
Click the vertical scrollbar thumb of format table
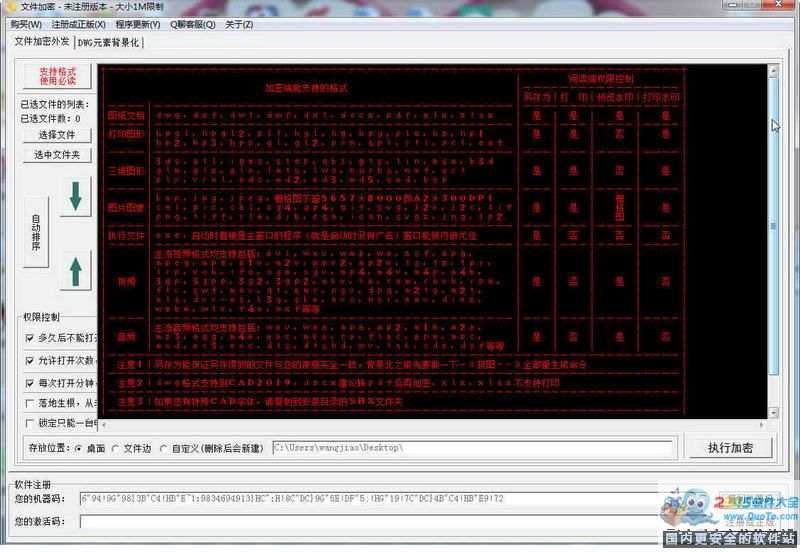(x=773, y=225)
